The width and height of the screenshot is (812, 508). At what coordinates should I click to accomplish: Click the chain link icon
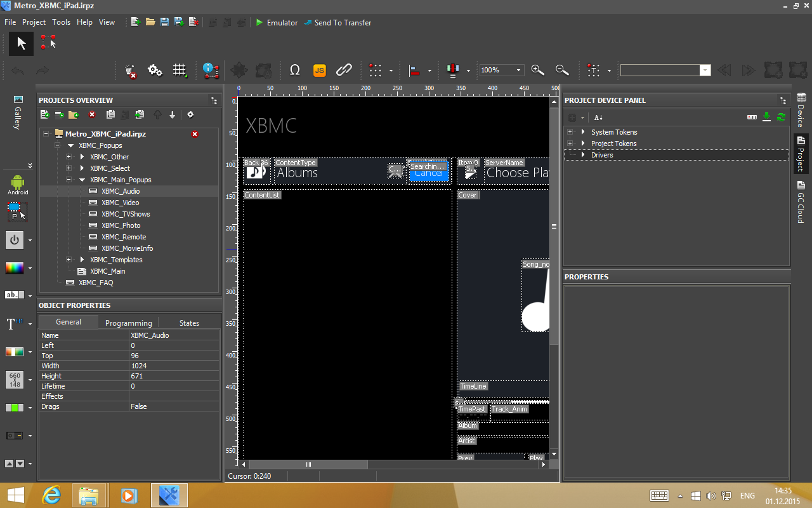[x=344, y=70]
